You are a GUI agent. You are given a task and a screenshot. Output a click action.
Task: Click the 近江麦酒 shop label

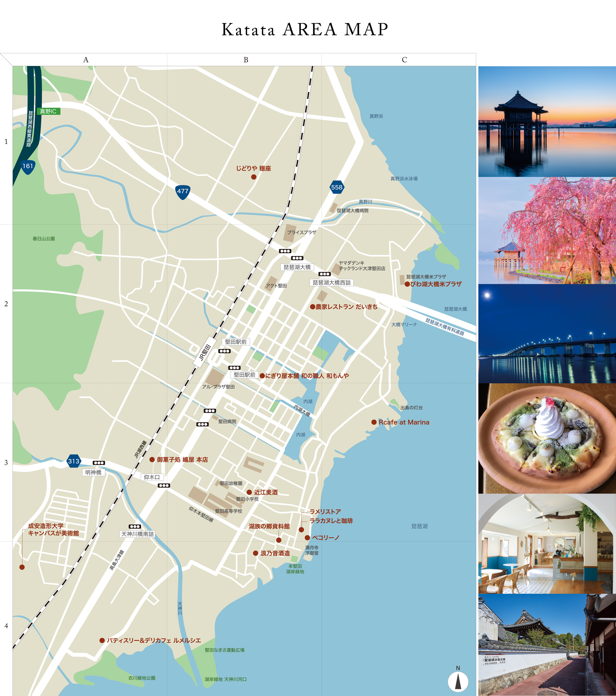coord(266,492)
